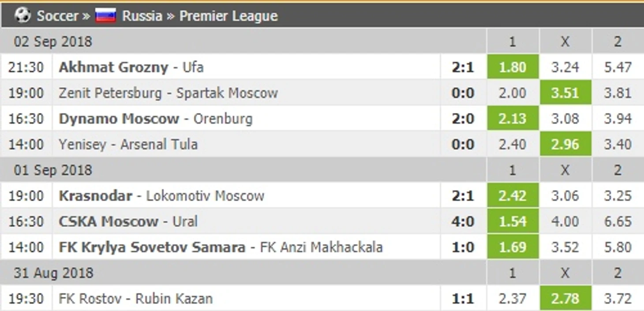Select highlighted 1.80 home odds

(513, 67)
